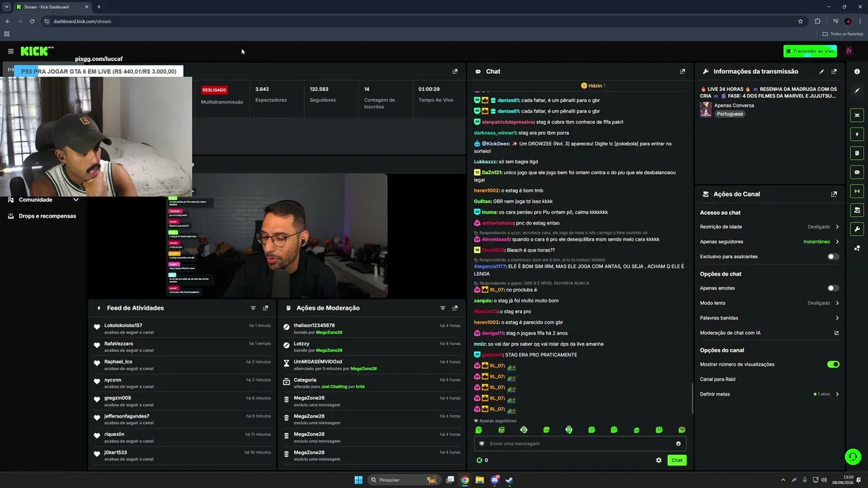868x488 pixels.
Task: Open Moderação de chat com IA external link
Action: click(836, 333)
